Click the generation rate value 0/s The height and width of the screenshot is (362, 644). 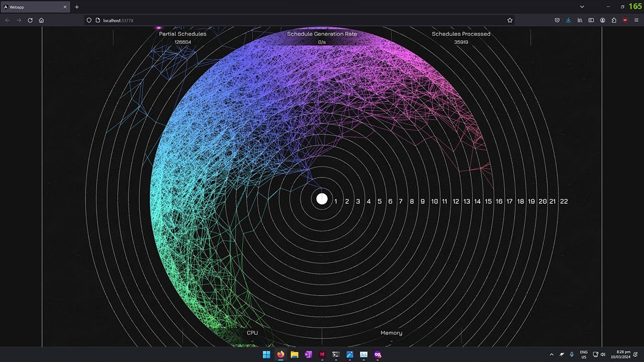[322, 42]
